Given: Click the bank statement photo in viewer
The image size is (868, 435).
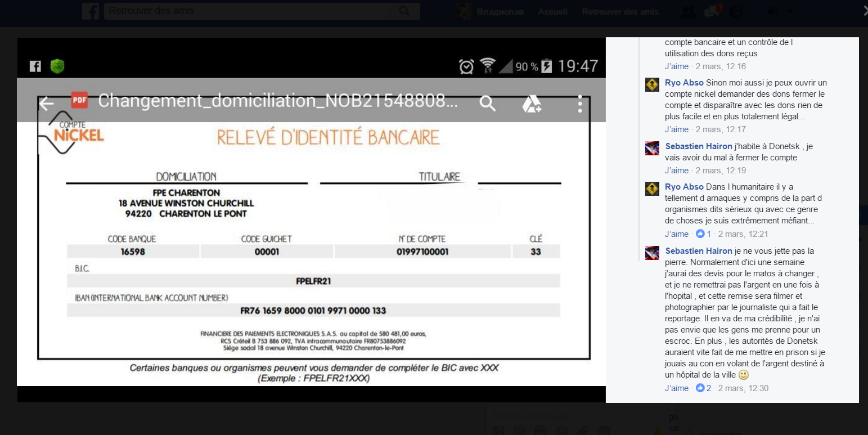Looking at the screenshot, I should (x=311, y=219).
